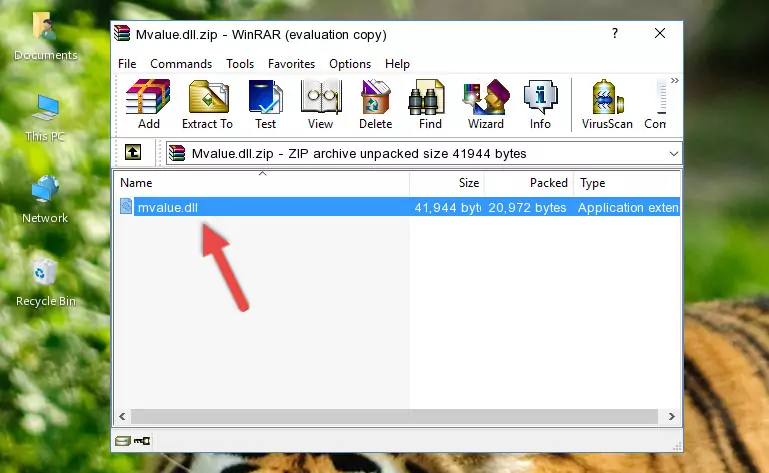The height and width of the screenshot is (473, 769).
Task: Open the Find binoculars tool
Action: pos(430,105)
